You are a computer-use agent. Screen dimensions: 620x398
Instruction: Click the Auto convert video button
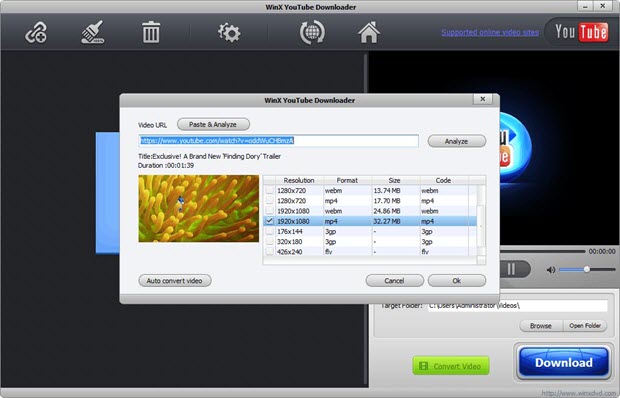pos(175,281)
